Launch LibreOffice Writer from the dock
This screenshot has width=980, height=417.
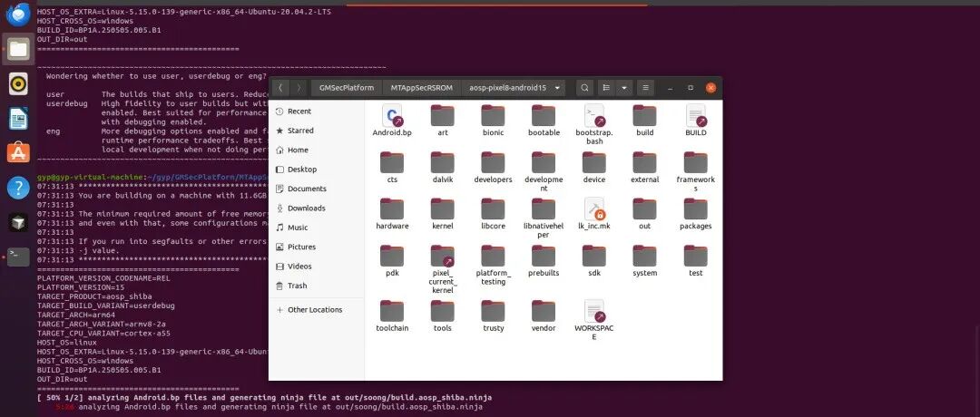(18, 118)
